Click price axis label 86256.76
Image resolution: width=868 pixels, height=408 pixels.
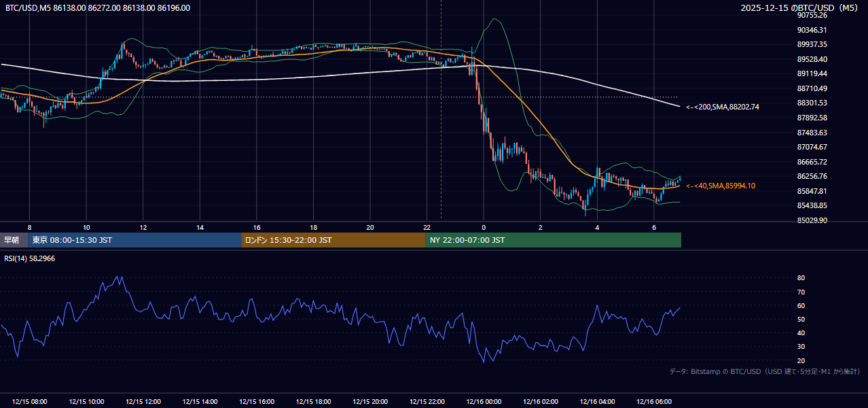pos(812,176)
